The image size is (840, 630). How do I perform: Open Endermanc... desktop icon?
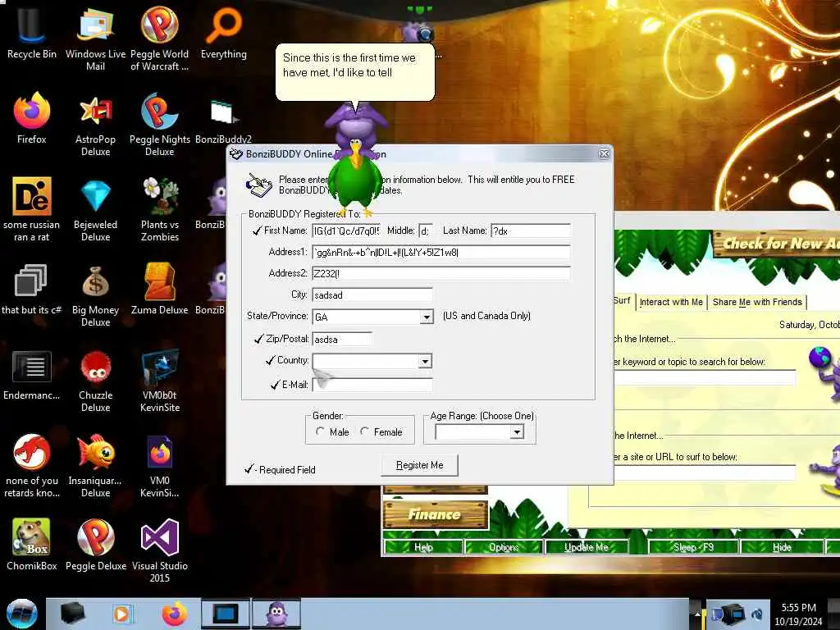tap(32, 374)
